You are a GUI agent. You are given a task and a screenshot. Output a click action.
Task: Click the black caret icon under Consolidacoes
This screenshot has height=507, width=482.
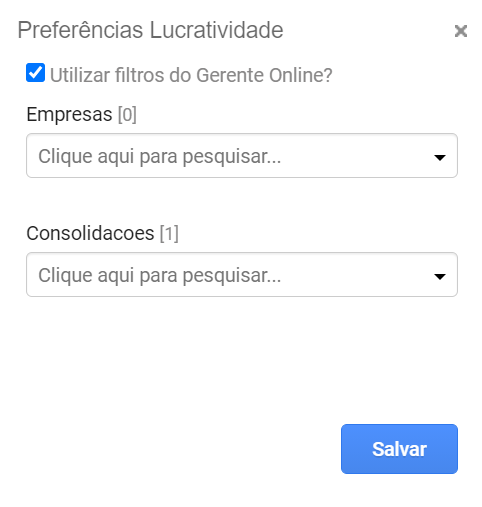[440, 276]
